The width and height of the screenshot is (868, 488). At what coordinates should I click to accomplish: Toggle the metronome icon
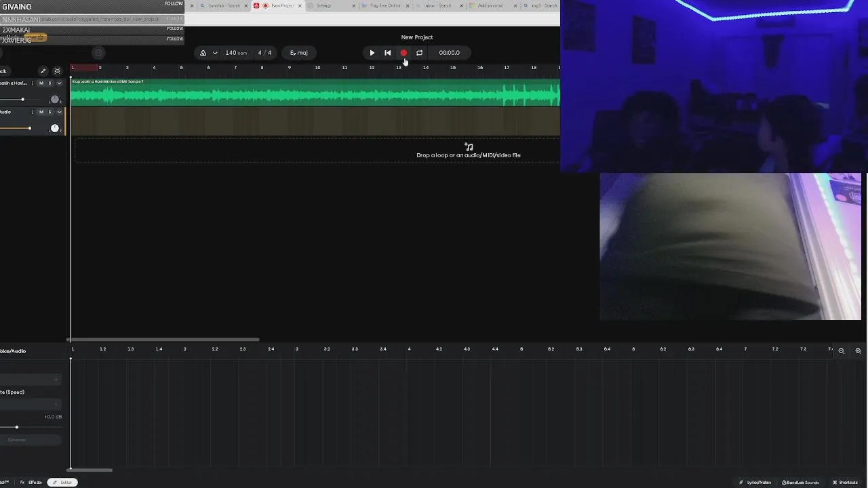(x=203, y=53)
